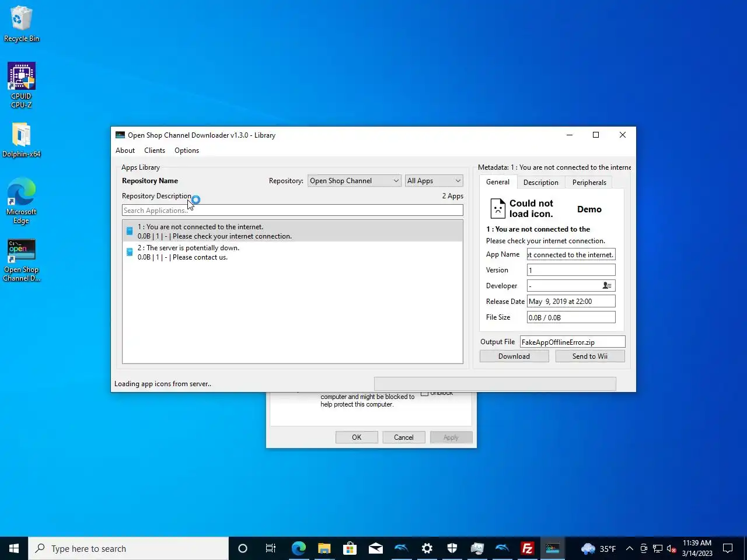Screen dimensions: 747x560
Task: Focus the Windows taskbar search box
Action: (128, 548)
